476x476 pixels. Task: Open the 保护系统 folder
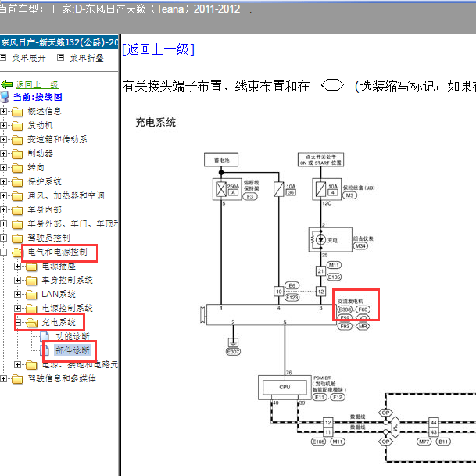click(45, 181)
